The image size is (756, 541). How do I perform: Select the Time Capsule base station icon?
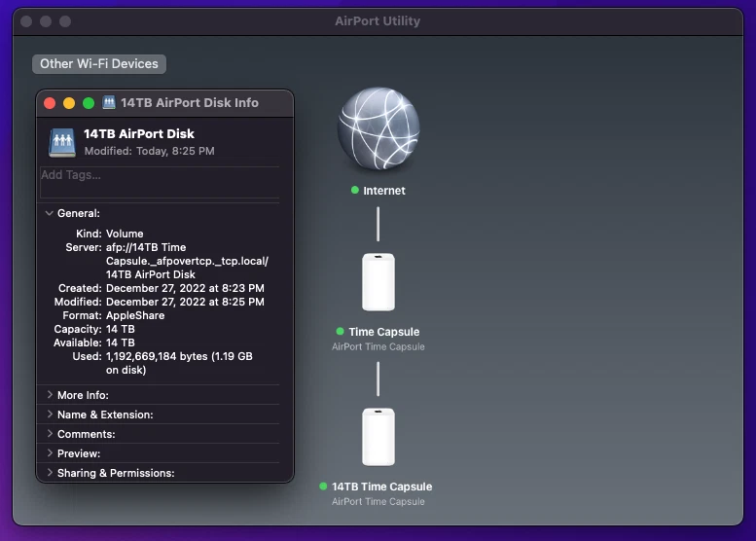coord(378,282)
